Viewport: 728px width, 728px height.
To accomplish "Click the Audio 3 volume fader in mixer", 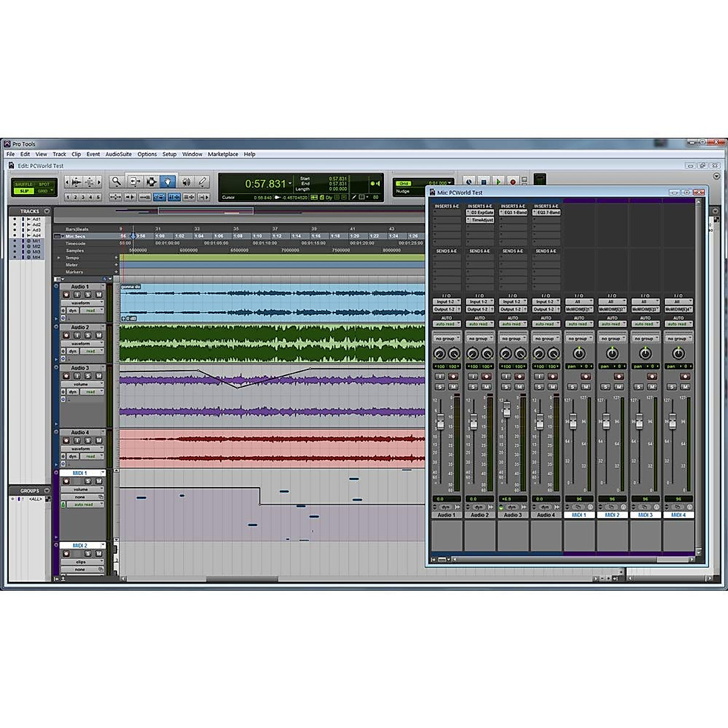I will coord(507,410).
